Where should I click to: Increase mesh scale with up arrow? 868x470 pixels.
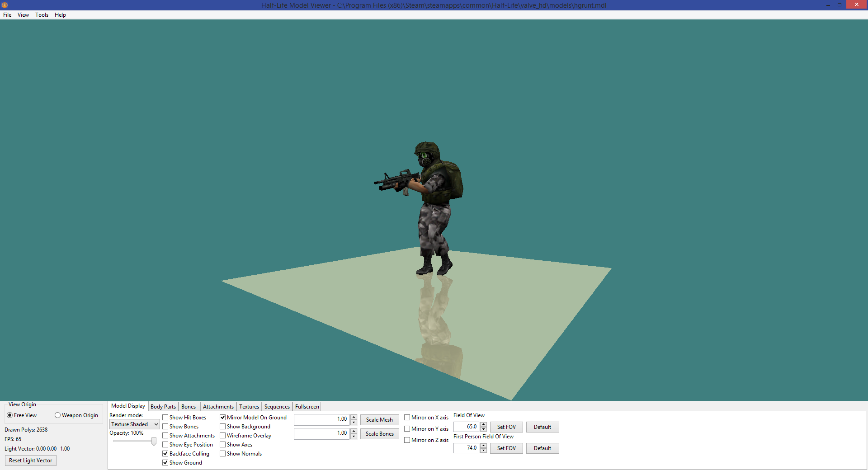point(354,417)
